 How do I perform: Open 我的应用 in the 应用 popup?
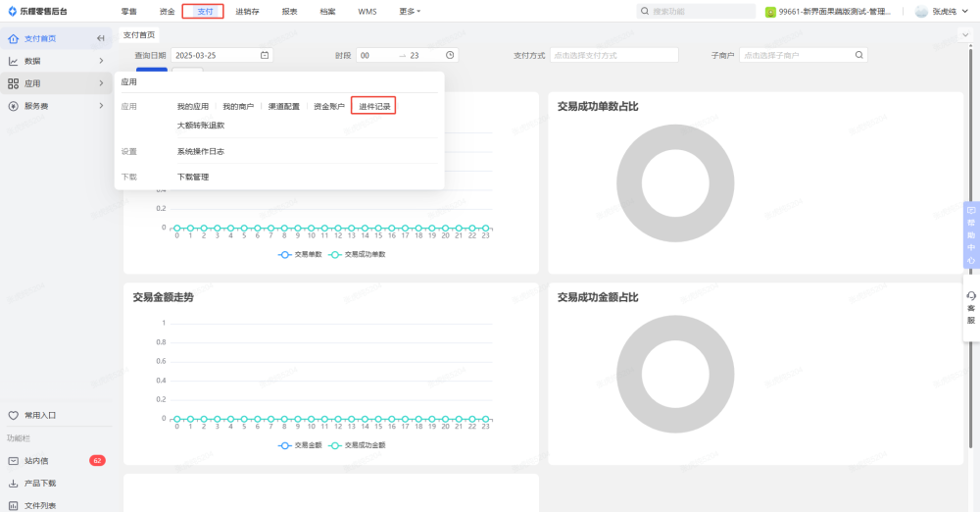click(192, 106)
